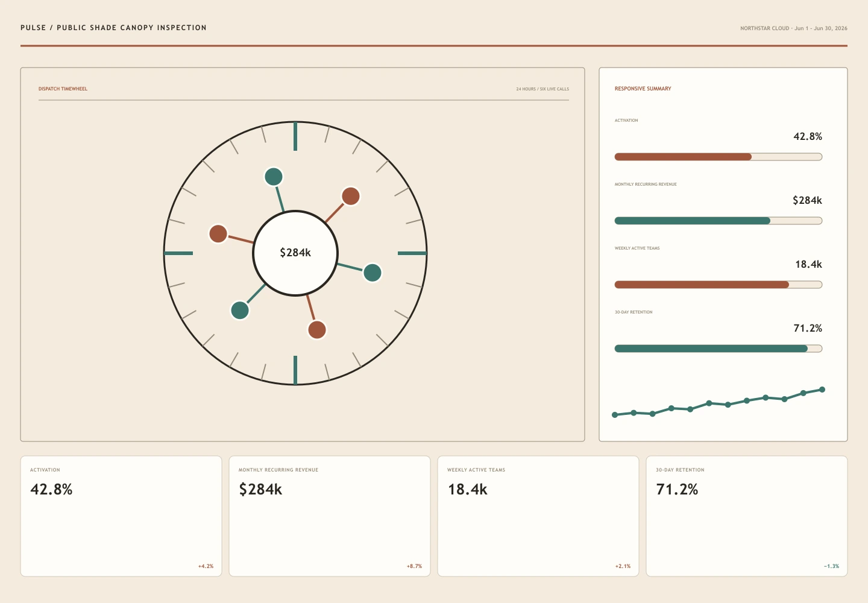
Task: Click the first point of the sparkline trend
Action: (x=615, y=415)
